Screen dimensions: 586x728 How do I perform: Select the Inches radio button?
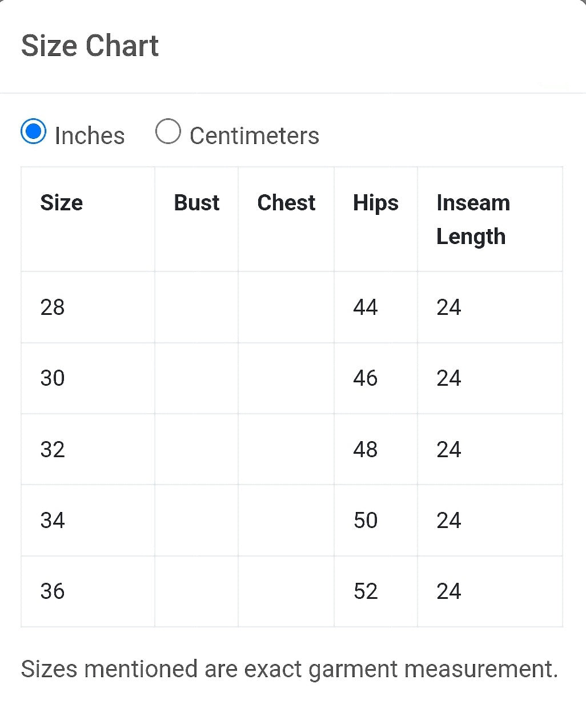tap(33, 131)
